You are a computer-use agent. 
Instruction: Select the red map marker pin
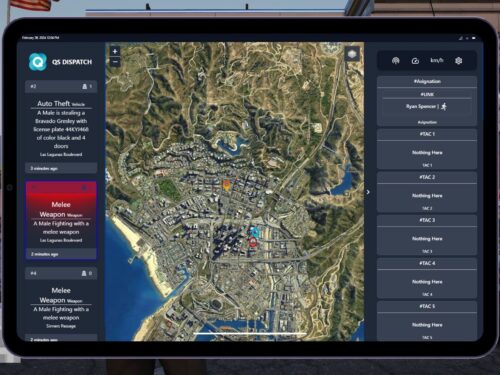253,242
